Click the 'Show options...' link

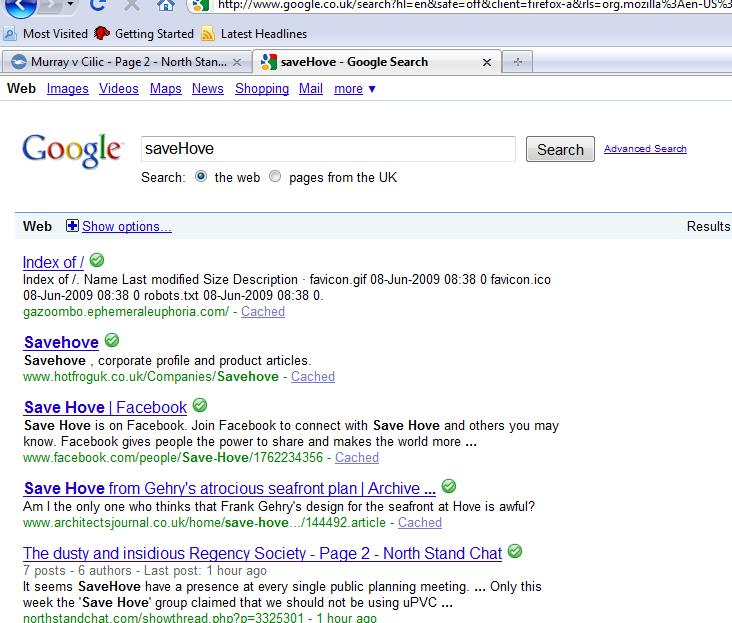tap(127, 226)
